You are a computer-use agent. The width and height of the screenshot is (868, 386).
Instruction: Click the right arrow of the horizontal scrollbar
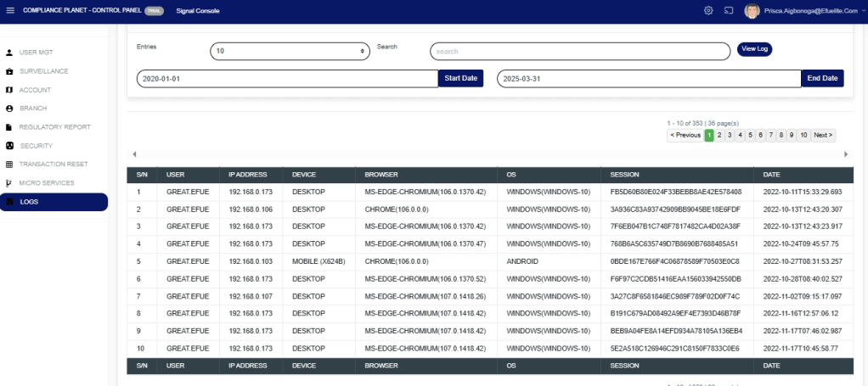coord(845,154)
